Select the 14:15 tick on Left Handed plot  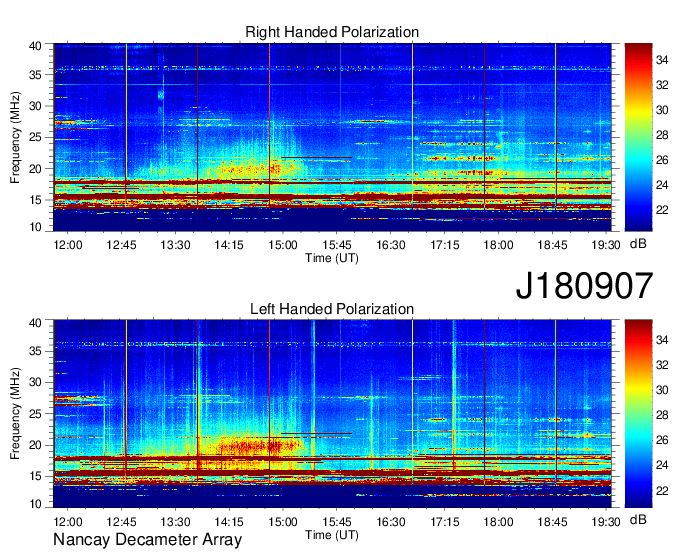click(x=229, y=521)
